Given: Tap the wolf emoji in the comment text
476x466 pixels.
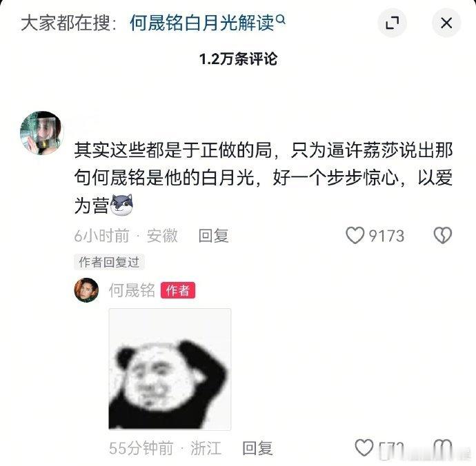Looking at the screenshot, I should pos(121,205).
